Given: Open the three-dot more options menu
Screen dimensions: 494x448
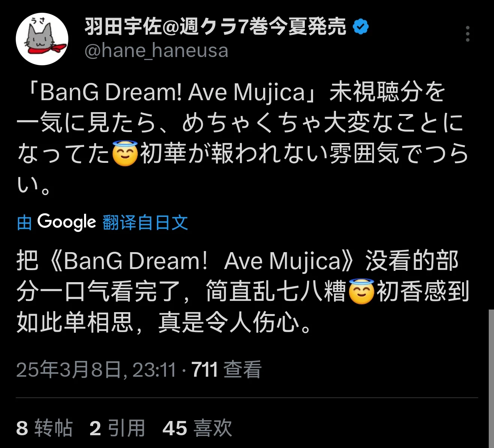Looking at the screenshot, I should pyautogui.click(x=467, y=34).
